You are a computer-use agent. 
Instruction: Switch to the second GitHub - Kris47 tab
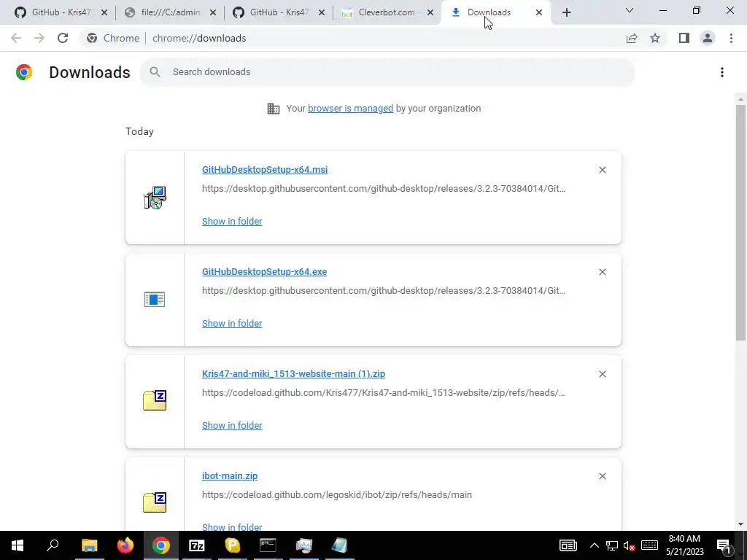[279, 12]
